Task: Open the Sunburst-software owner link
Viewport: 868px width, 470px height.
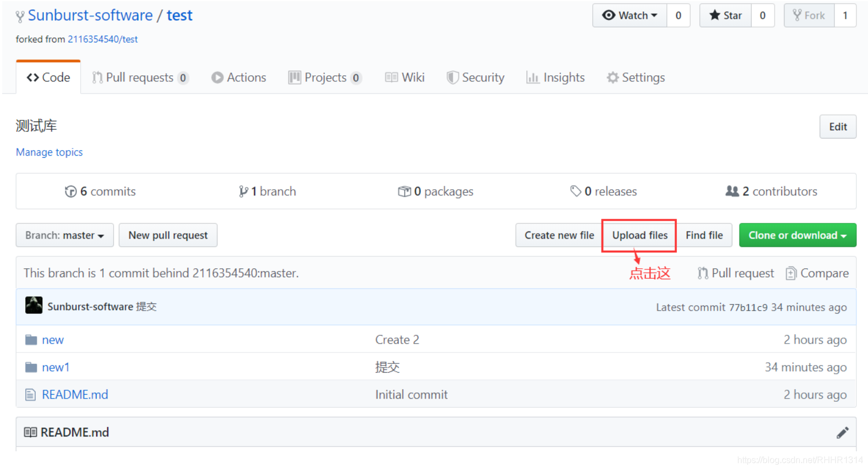Action: [x=90, y=15]
